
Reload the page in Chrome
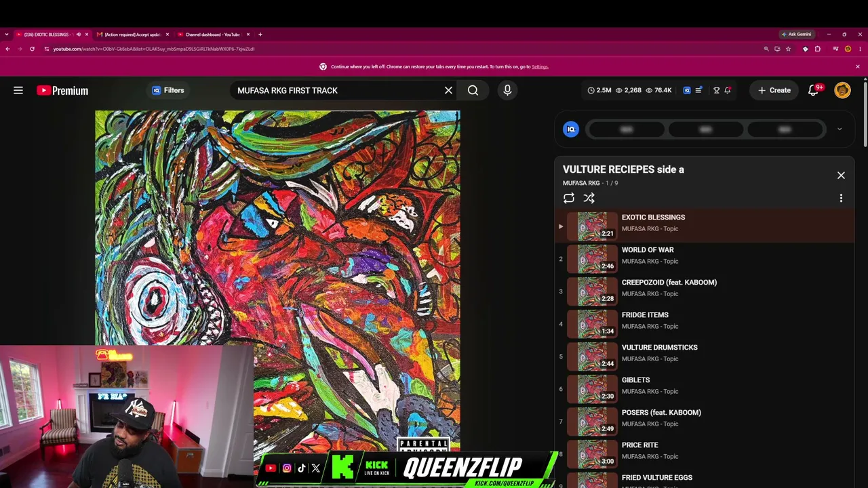(32, 49)
